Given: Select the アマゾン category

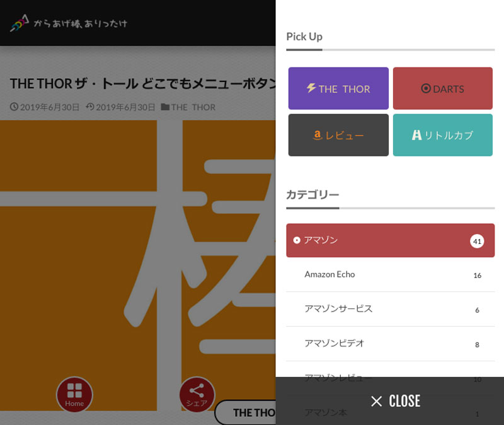Looking at the screenshot, I should [x=390, y=240].
